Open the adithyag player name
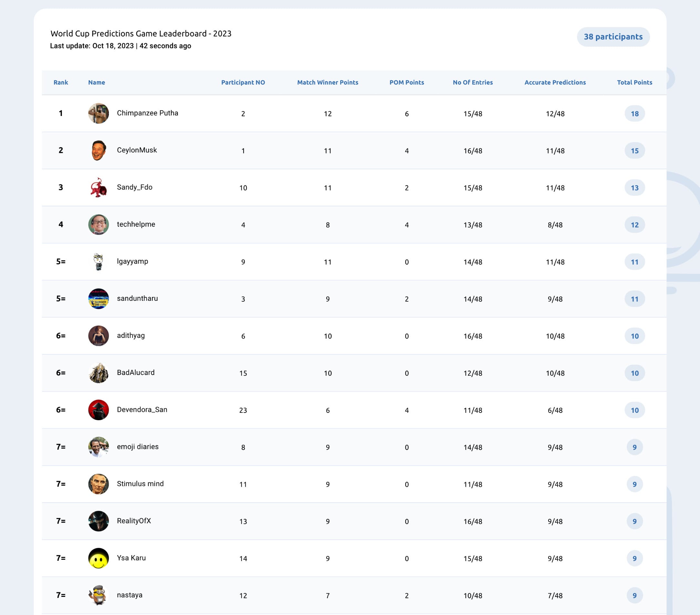The height and width of the screenshot is (615, 700). [131, 336]
